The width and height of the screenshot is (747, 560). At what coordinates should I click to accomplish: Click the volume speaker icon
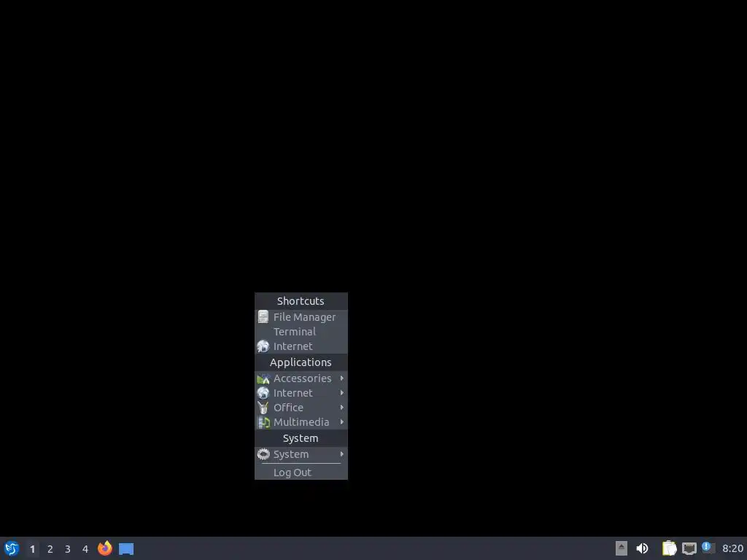click(642, 548)
